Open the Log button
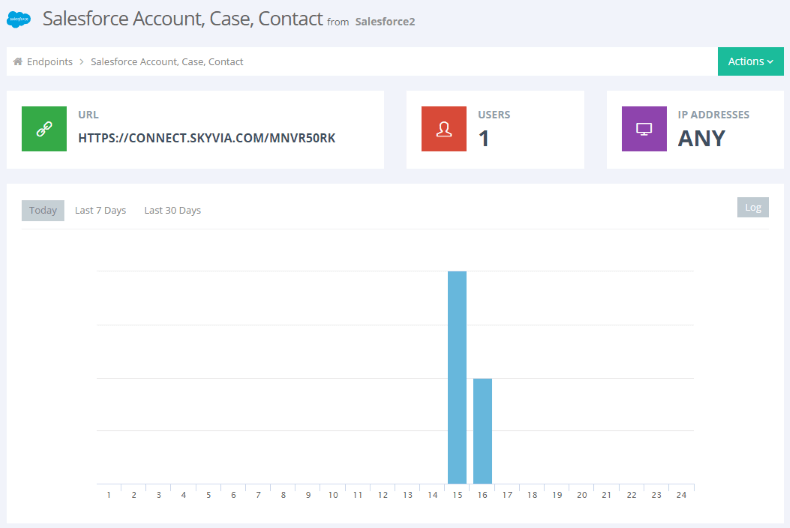This screenshot has width=790, height=528. (x=753, y=207)
